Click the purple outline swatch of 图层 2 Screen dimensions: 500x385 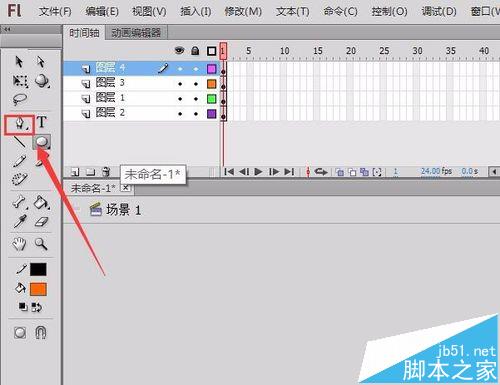point(212,114)
